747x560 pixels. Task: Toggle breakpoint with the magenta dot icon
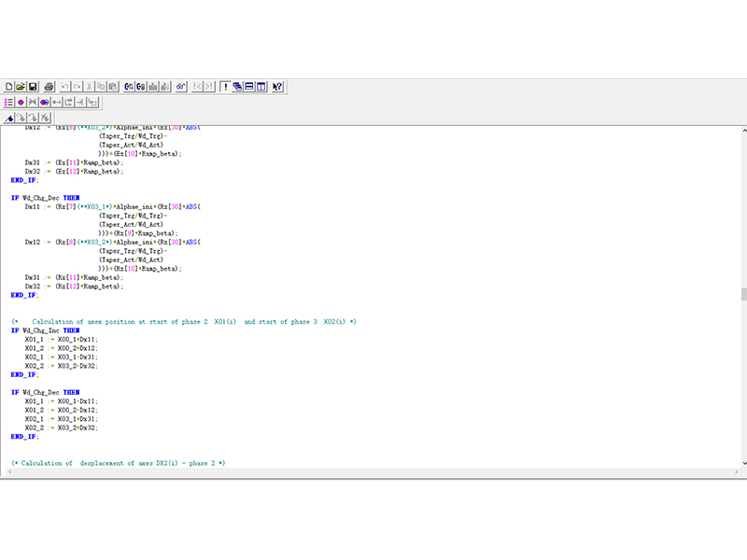21,102
